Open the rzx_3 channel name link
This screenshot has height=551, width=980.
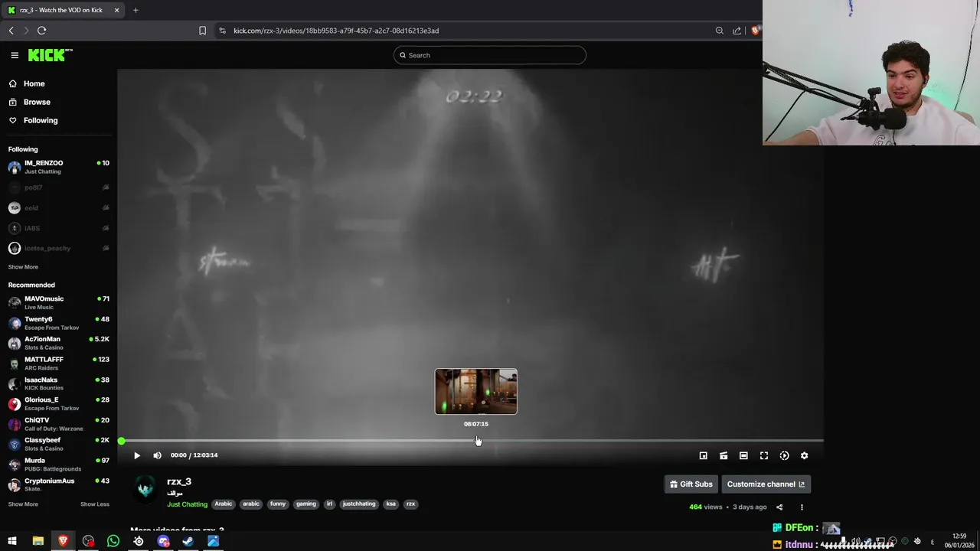[179, 481]
